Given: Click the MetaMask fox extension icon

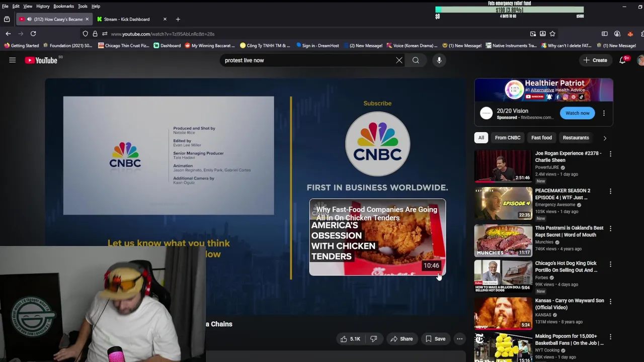Looking at the screenshot, I should point(630,34).
